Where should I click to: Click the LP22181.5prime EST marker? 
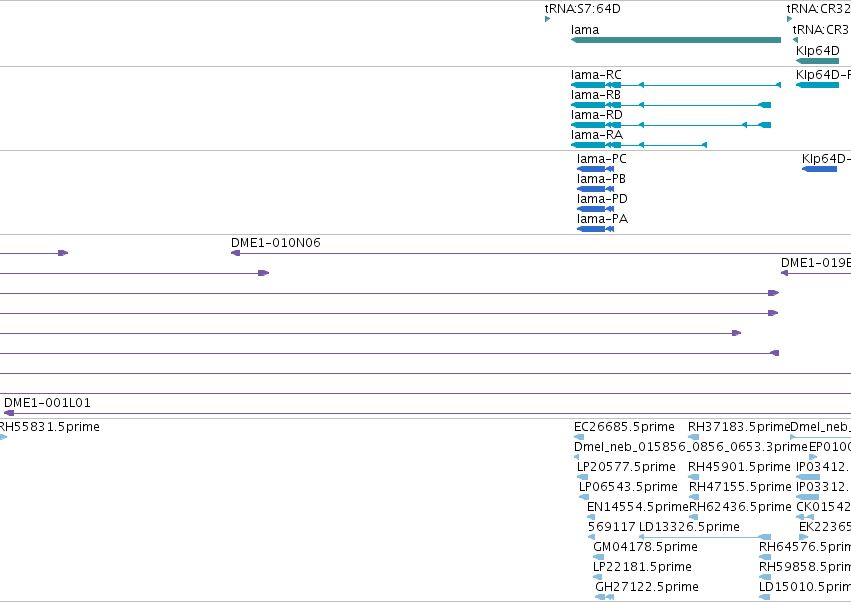pyautogui.click(x=598, y=578)
